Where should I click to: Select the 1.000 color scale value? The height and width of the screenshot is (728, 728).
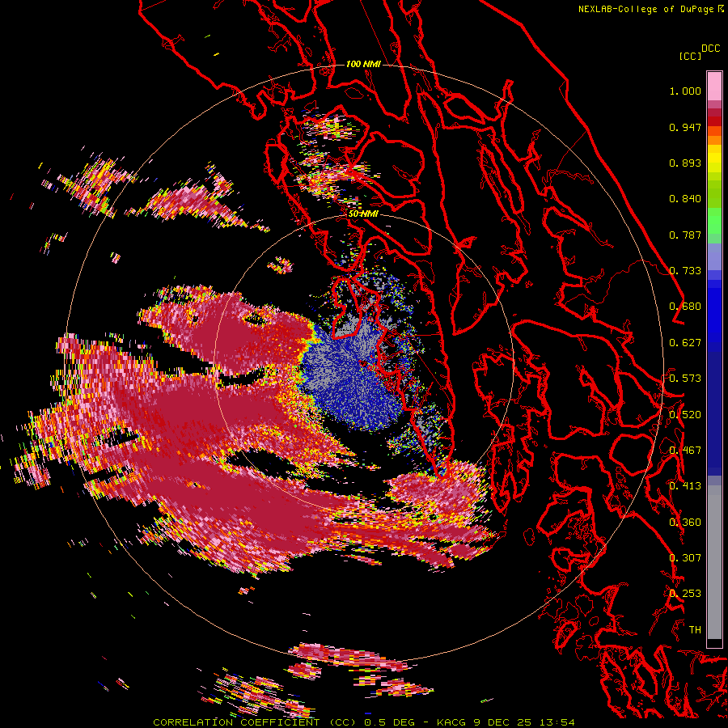coord(685,91)
